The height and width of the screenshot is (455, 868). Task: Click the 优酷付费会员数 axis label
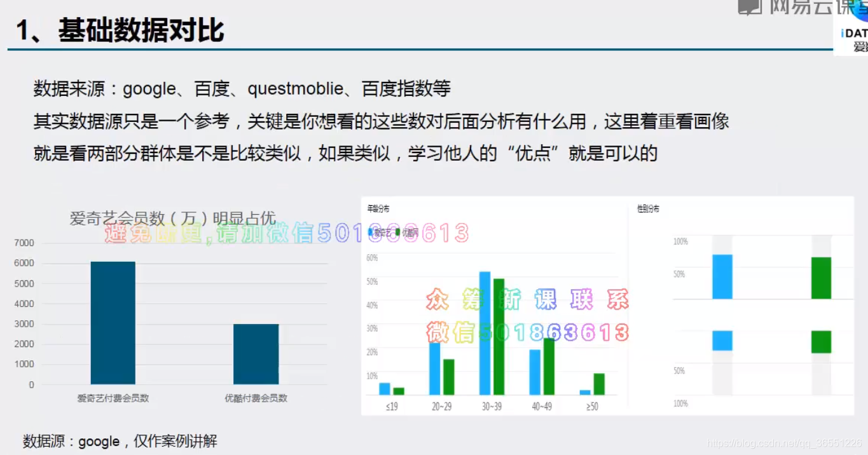[x=256, y=398]
